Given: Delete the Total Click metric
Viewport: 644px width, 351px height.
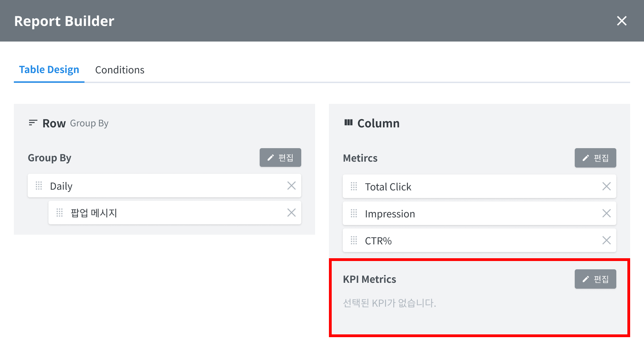Looking at the screenshot, I should [606, 187].
